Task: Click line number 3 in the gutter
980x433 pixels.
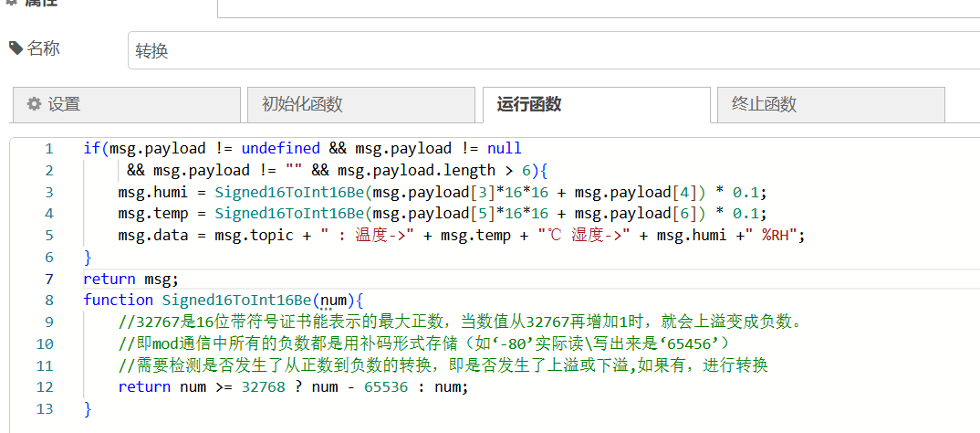Action: click(48, 192)
